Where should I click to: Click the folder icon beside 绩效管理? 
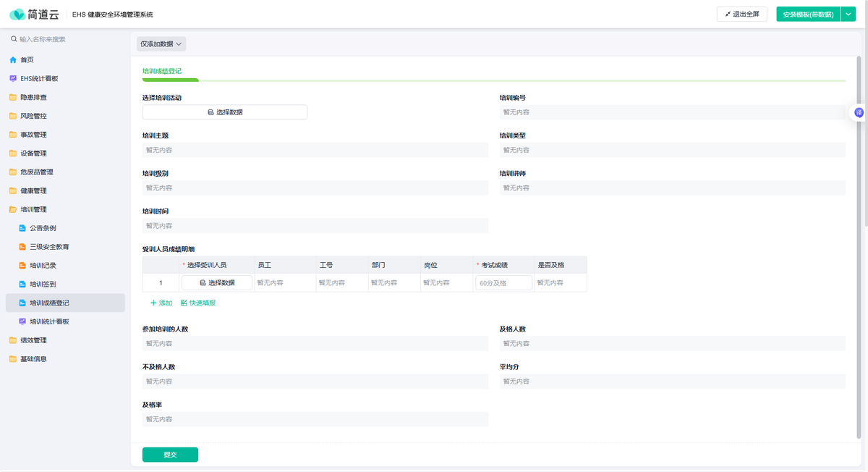pyautogui.click(x=13, y=340)
